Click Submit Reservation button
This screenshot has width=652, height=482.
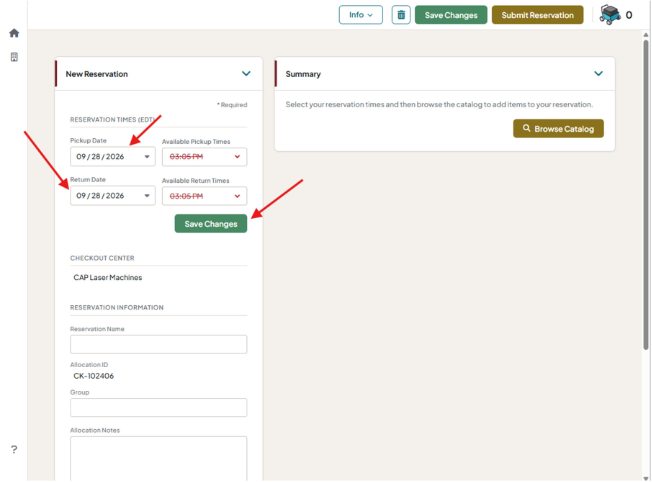pyautogui.click(x=537, y=15)
